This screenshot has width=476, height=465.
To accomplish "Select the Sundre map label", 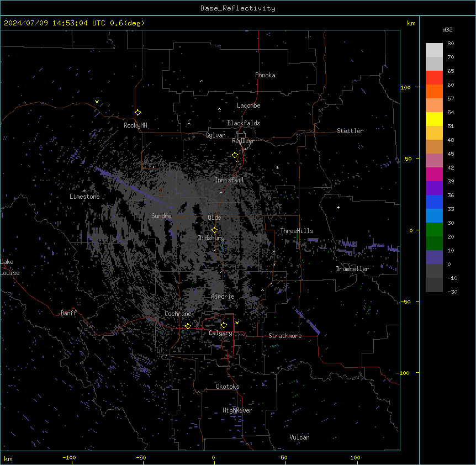I will point(161,216).
